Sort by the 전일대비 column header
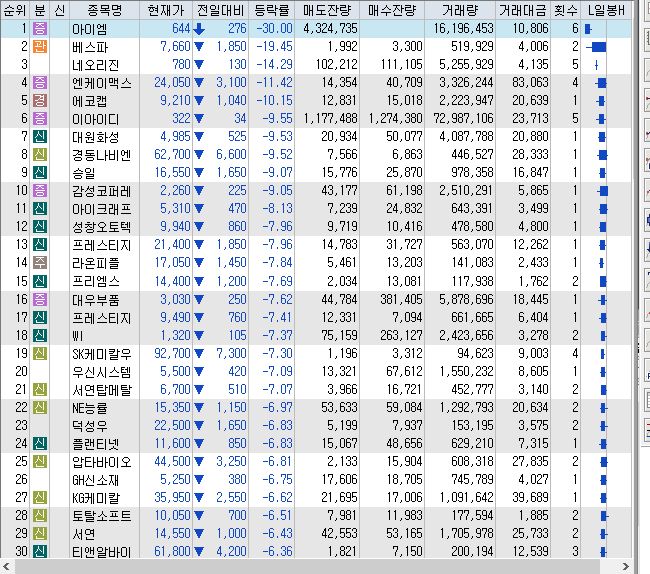The image size is (650, 574). point(221,10)
